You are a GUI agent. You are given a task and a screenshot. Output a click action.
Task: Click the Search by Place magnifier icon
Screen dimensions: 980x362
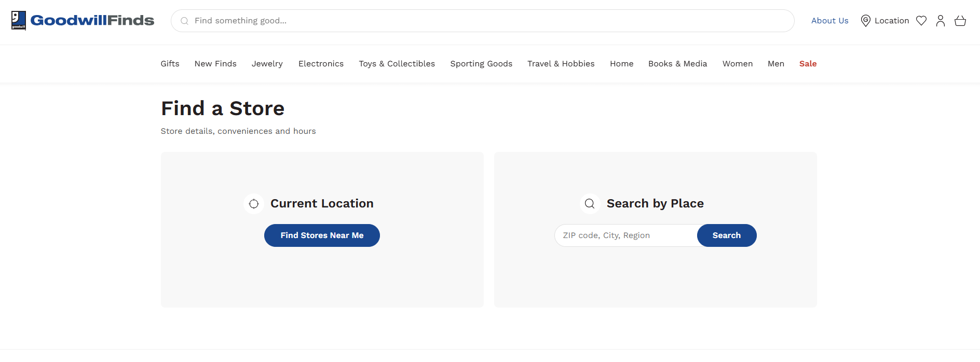590,204
